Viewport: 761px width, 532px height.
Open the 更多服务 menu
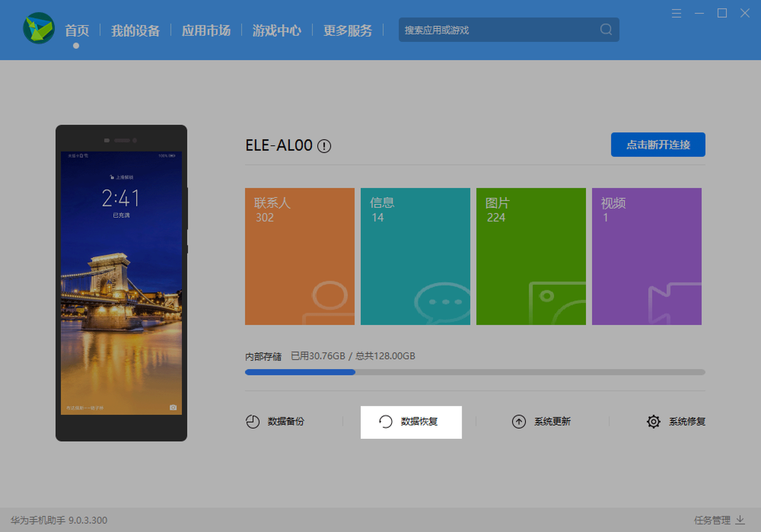[x=348, y=30]
